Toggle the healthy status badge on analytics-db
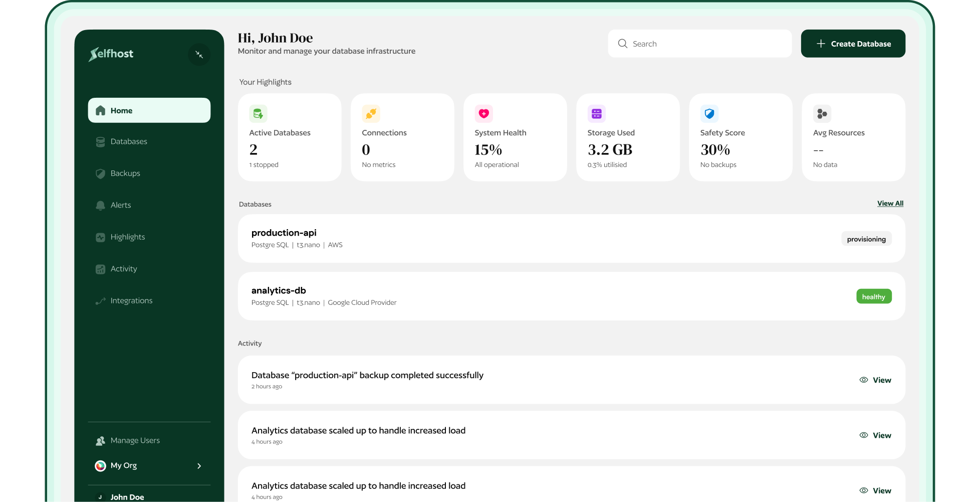This screenshot has height=502, width=980. tap(874, 296)
